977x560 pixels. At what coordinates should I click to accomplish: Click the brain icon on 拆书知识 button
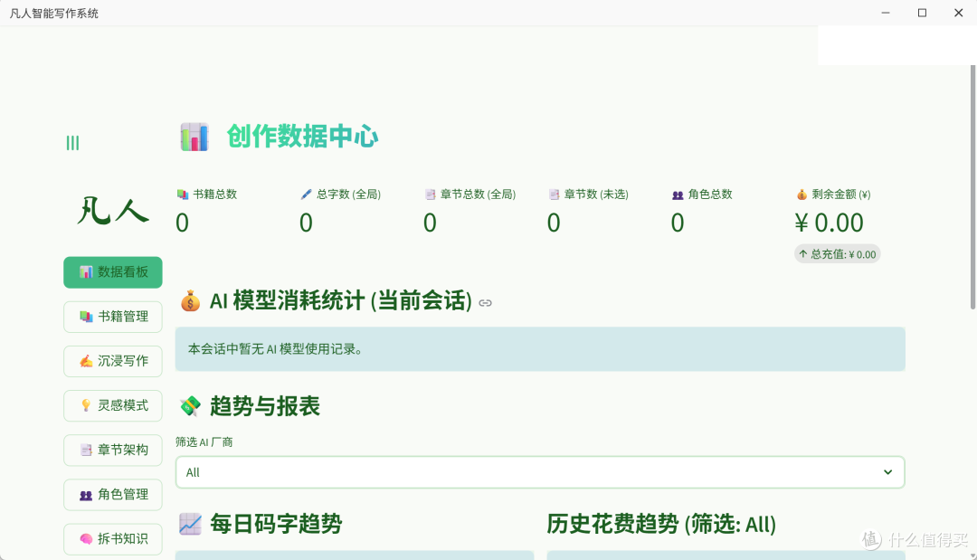[x=86, y=539]
